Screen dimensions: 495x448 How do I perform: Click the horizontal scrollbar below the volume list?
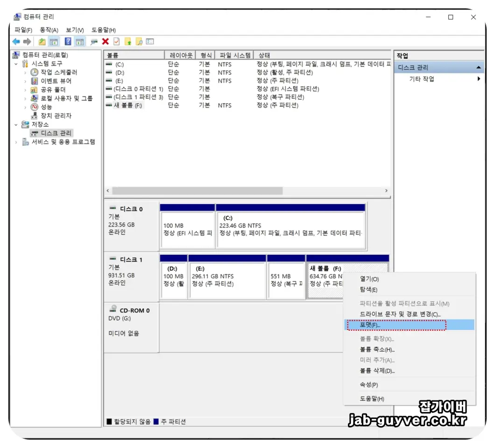[196, 191]
